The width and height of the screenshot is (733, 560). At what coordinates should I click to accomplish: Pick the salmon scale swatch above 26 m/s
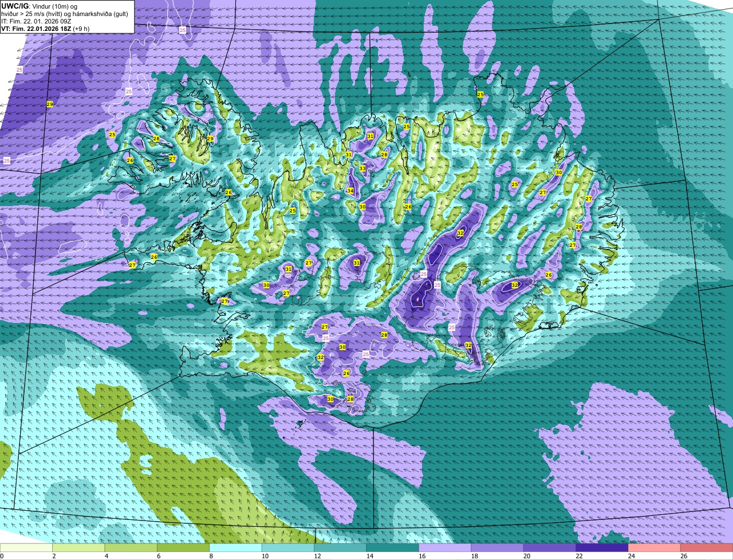coord(707,547)
